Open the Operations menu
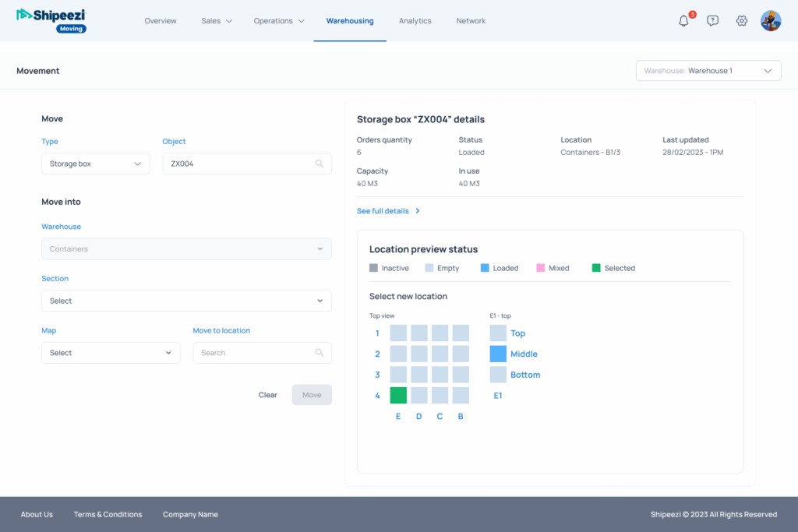The width and height of the screenshot is (798, 532). pos(279,21)
